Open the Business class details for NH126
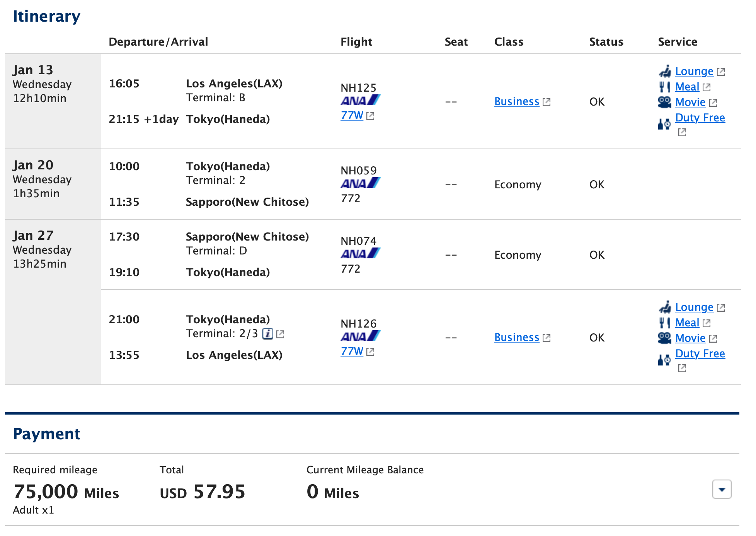 517,337
